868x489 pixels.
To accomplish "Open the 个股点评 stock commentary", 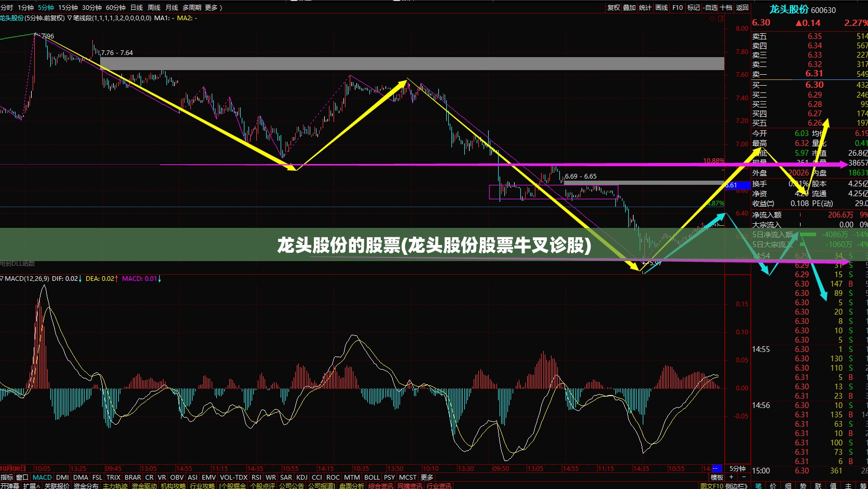I will tap(263, 486).
